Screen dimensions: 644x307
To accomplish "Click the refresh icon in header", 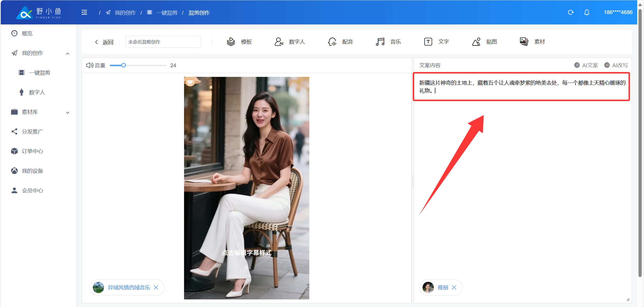I will (571, 12).
